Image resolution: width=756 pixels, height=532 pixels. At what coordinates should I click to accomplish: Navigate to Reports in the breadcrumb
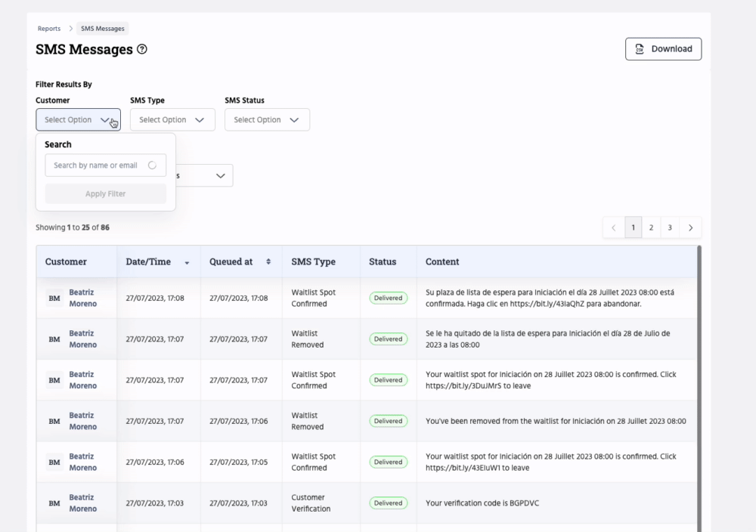point(49,29)
